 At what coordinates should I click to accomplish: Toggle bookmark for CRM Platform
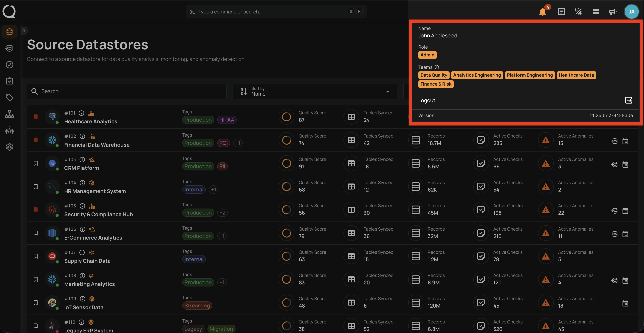36,163
